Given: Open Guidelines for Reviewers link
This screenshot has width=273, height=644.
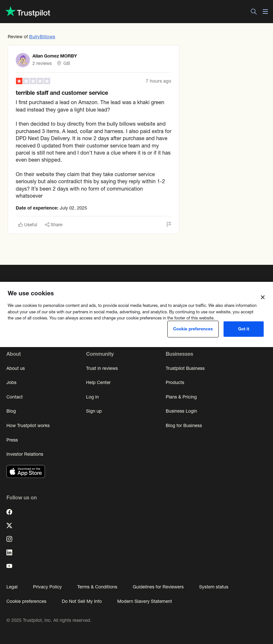Looking at the screenshot, I should click(x=158, y=587).
